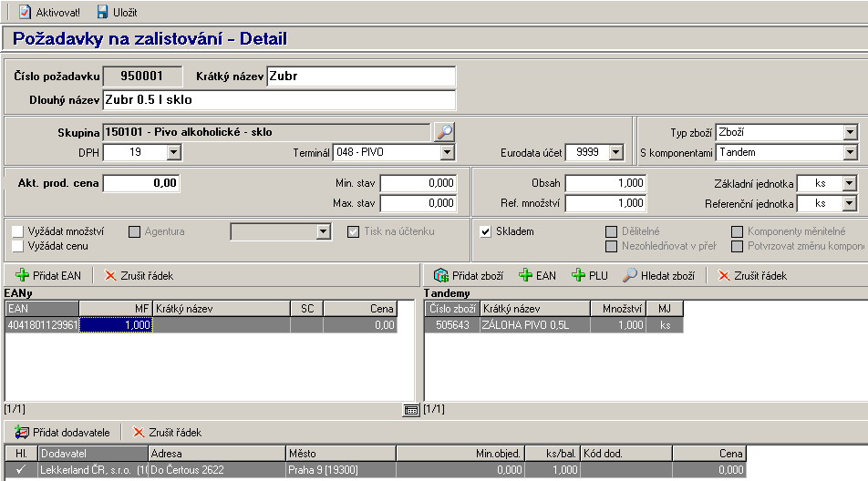Click the Kód dod. column header
This screenshot has height=481, width=868.
626,454
